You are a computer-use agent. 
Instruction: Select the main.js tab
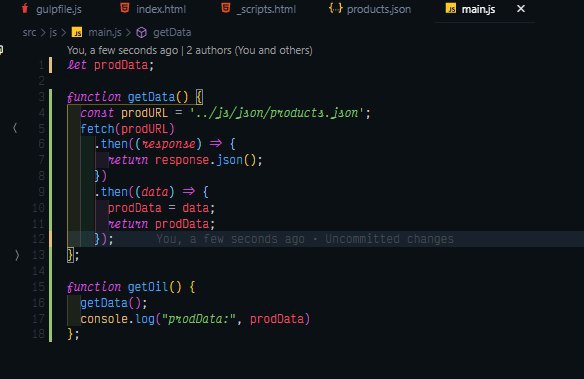tap(478, 9)
